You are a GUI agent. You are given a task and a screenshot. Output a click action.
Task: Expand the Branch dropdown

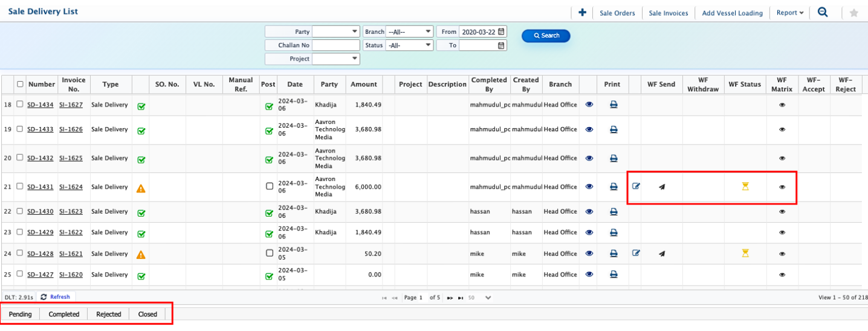(409, 31)
